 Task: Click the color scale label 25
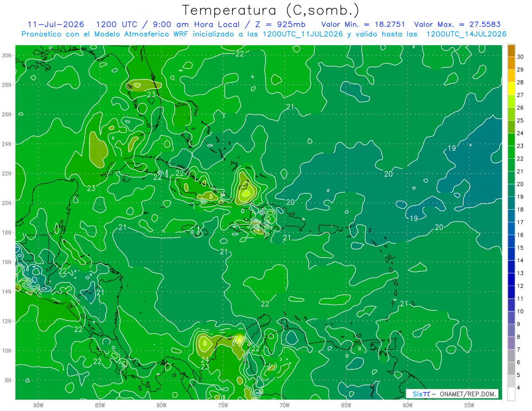[x=520, y=121]
